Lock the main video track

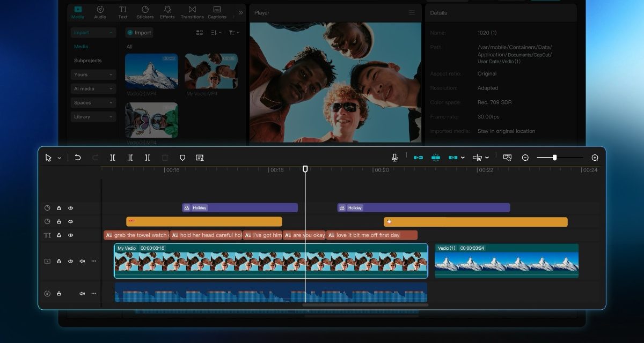coord(59,262)
